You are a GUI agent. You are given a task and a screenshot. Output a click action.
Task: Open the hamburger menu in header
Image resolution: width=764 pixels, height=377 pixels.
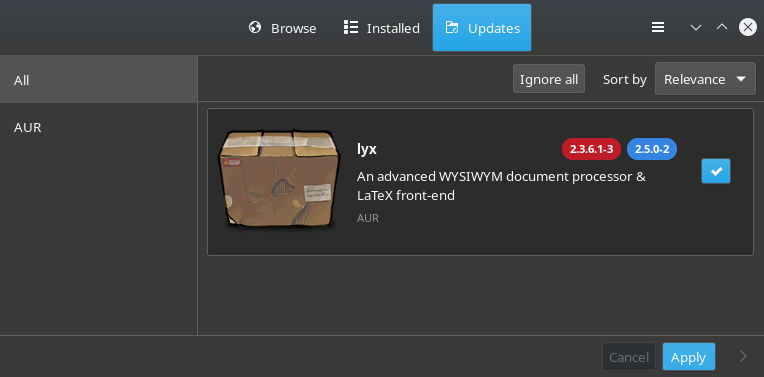pyautogui.click(x=658, y=28)
